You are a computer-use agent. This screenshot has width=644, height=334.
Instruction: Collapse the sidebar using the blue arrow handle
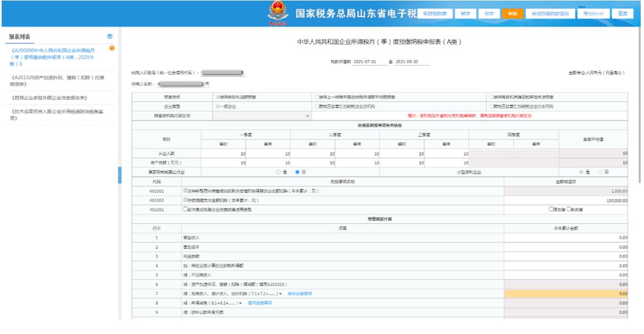(x=119, y=175)
